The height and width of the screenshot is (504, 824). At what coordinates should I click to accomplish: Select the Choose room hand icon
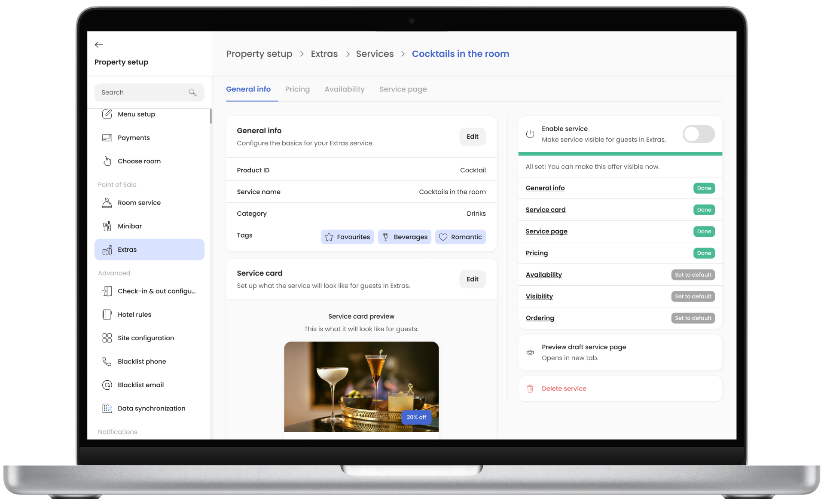coord(107,161)
